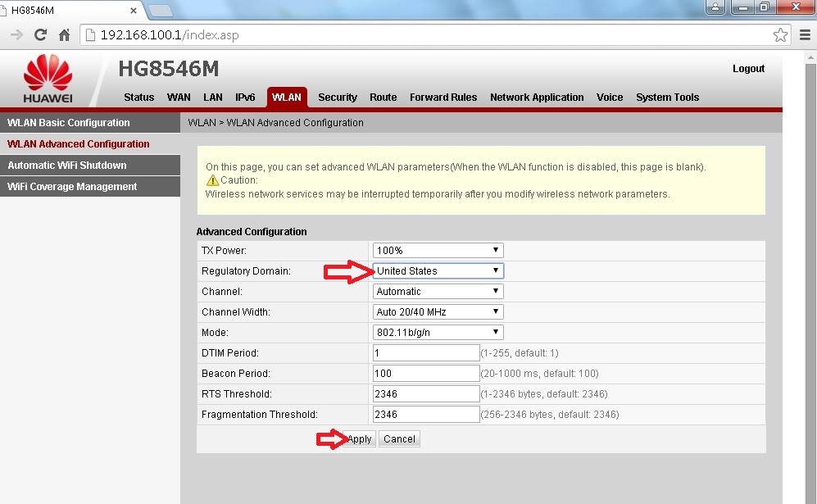
Task: Click the Apply button
Action: [x=360, y=439]
